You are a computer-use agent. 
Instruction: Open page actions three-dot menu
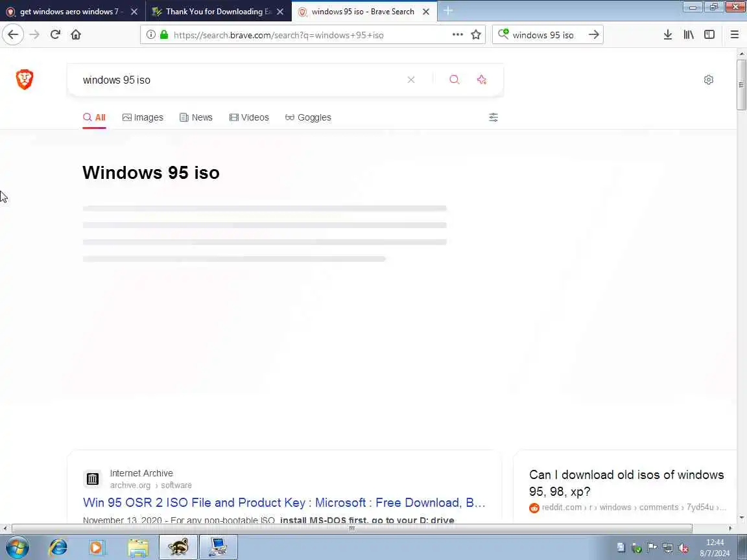point(458,34)
